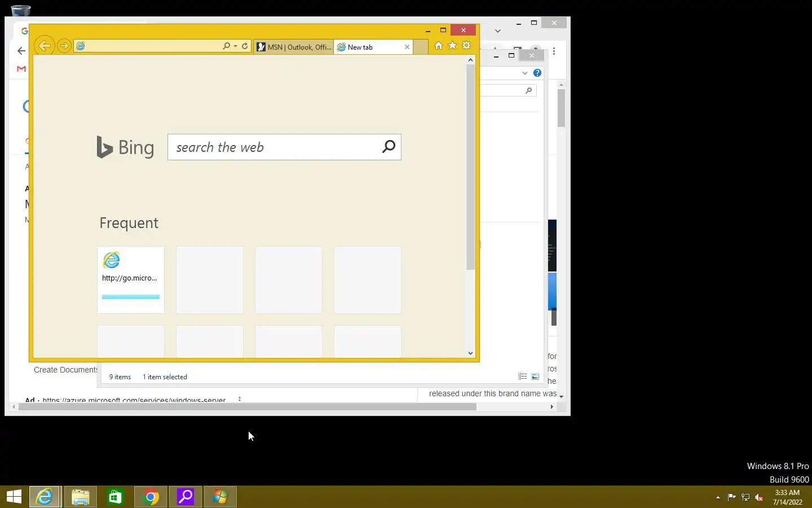The image size is (812, 508).
Task: Click the Gmail bookmark icon in Chrome
Action: (x=21, y=69)
